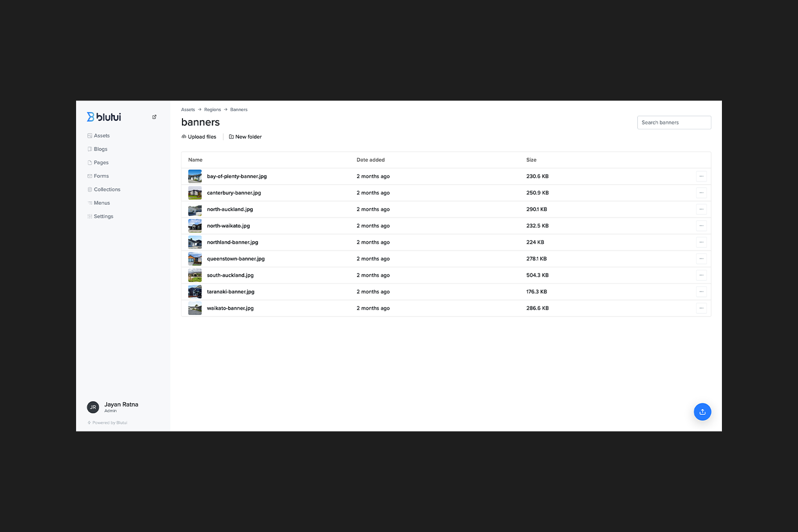Select file name canterbury-banner.jpg

click(234, 193)
